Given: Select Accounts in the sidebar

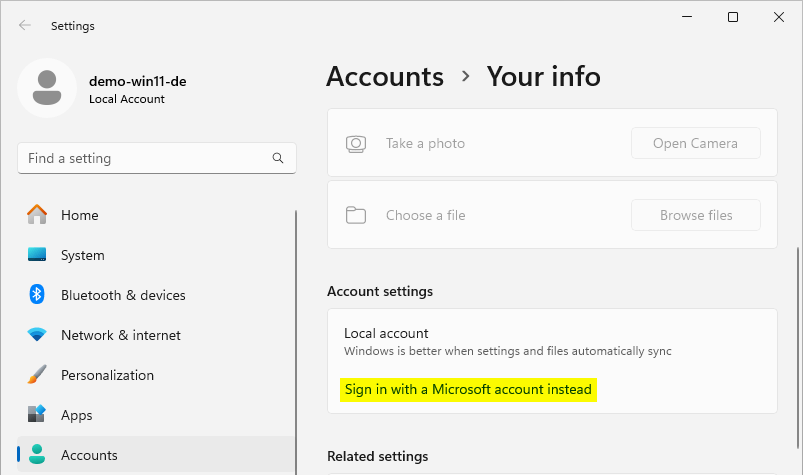Looking at the screenshot, I should coord(156,455).
